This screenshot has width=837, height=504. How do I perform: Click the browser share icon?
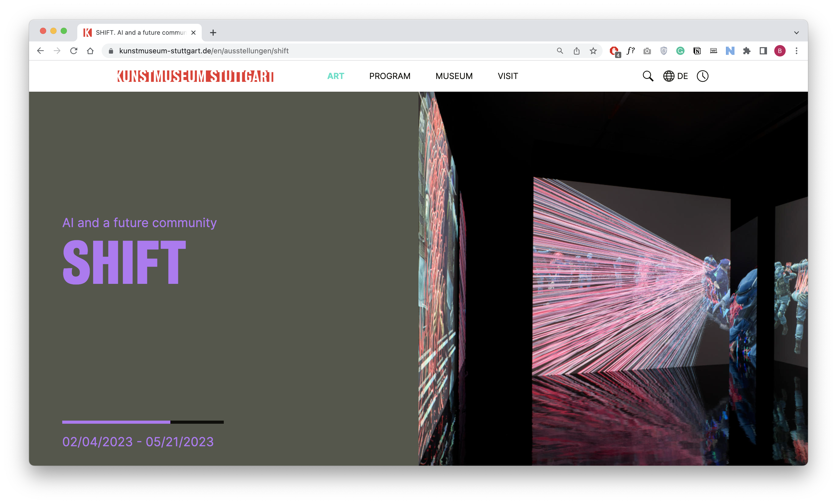pos(576,51)
